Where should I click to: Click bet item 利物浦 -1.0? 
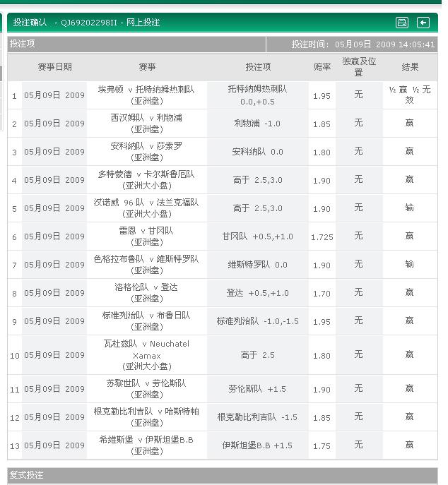[x=257, y=124]
